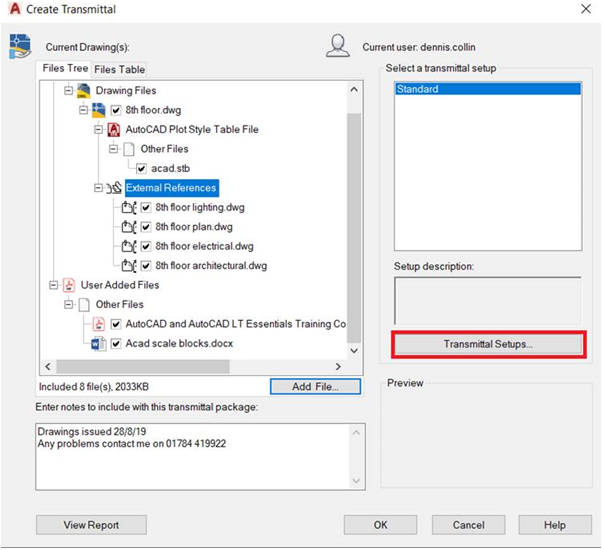Uncheck 8th floor plan.dwg checkbox
The image size is (603, 550).
(146, 227)
